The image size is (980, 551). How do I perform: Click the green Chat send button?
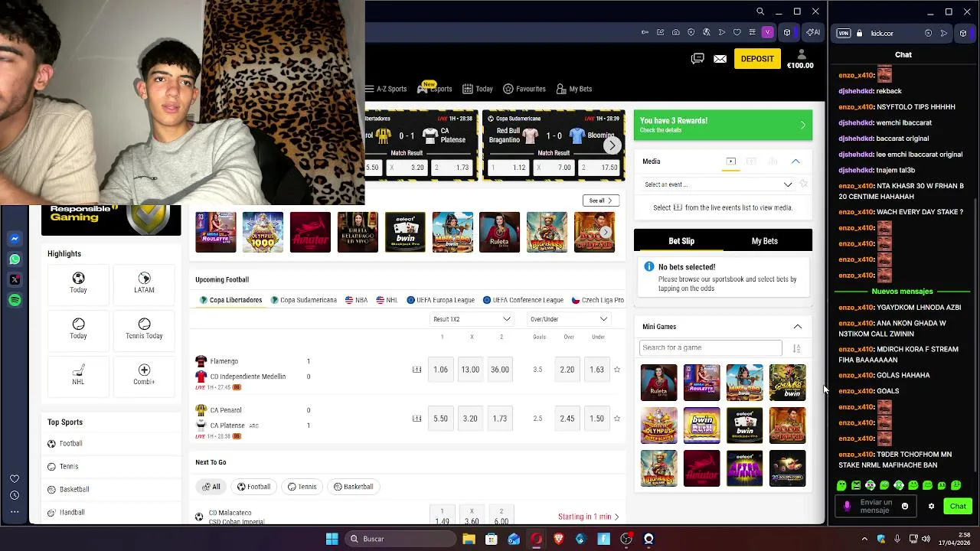click(x=958, y=507)
